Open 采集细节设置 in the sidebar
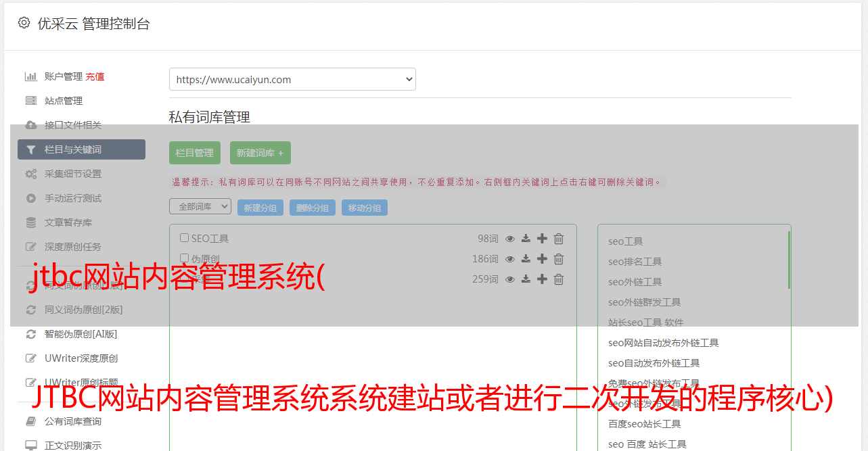 [x=73, y=174]
